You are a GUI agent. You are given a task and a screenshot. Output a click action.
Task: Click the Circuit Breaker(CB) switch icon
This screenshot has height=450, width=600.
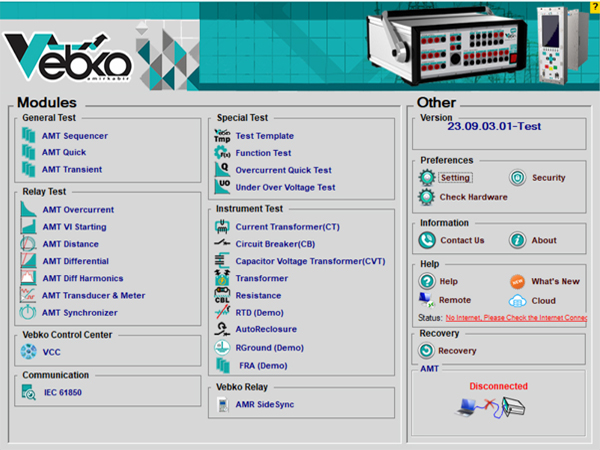pos(222,243)
